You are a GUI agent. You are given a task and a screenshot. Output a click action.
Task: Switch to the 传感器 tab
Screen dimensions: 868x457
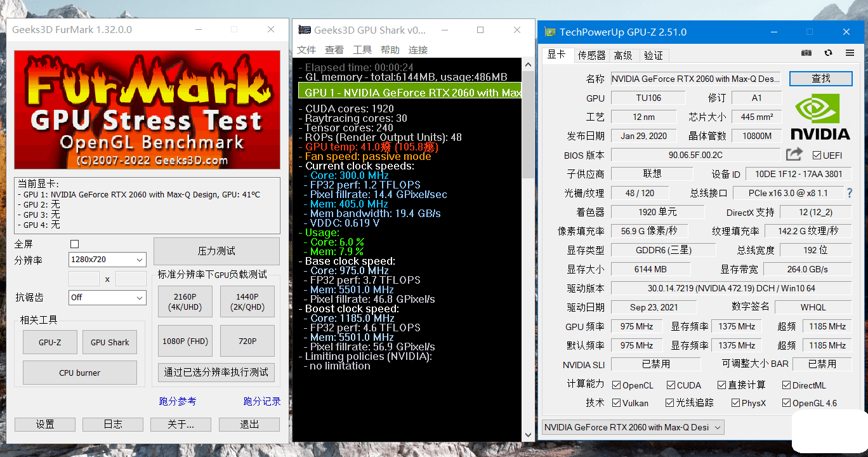[x=592, y=55]
